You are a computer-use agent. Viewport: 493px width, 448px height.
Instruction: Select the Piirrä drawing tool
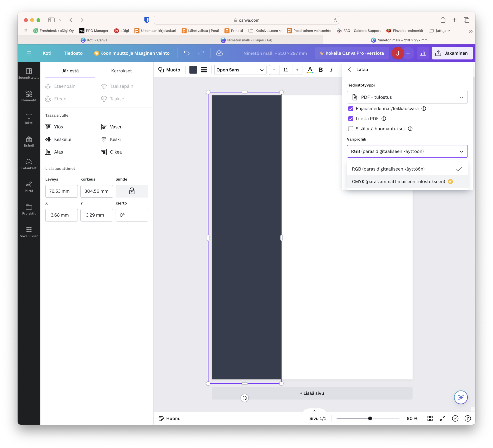click(29, 186)
